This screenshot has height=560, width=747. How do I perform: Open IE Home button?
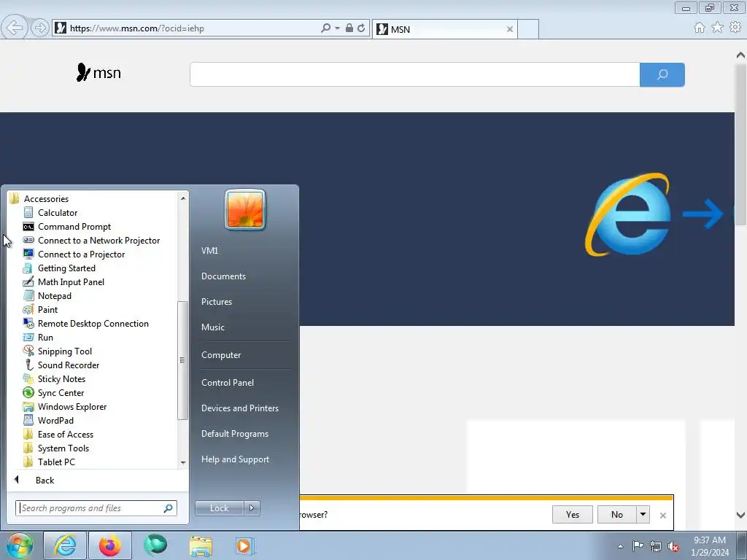(x=700, y=28)
